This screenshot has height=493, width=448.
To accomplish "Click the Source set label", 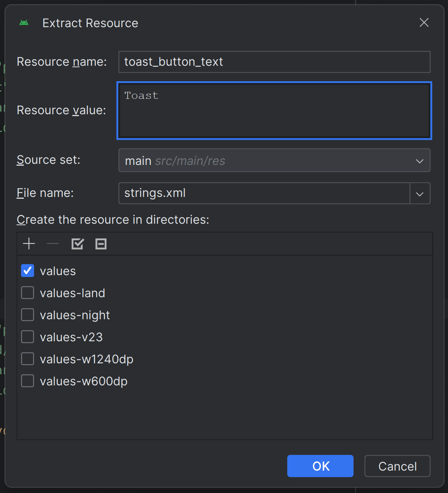I will coord(48,160).
